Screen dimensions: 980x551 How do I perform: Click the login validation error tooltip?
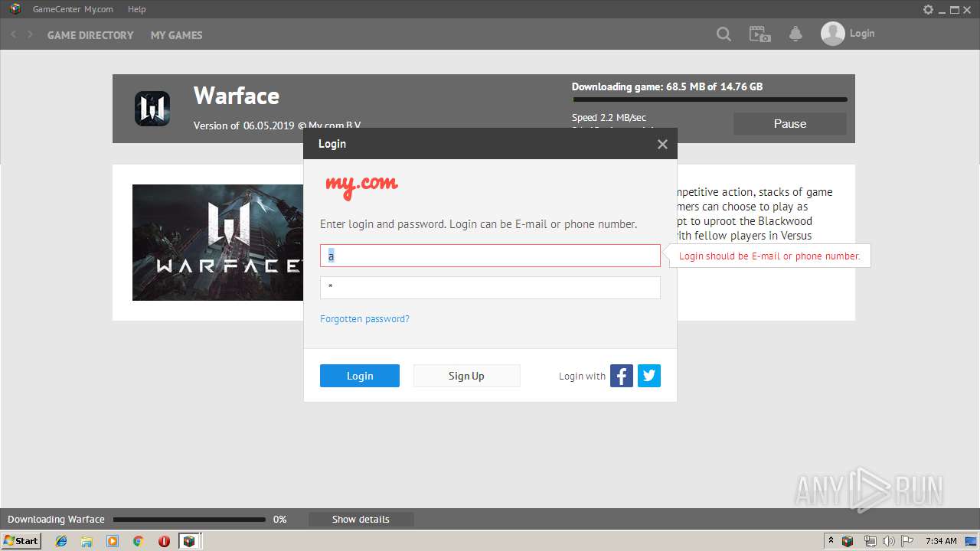(769, 256)
